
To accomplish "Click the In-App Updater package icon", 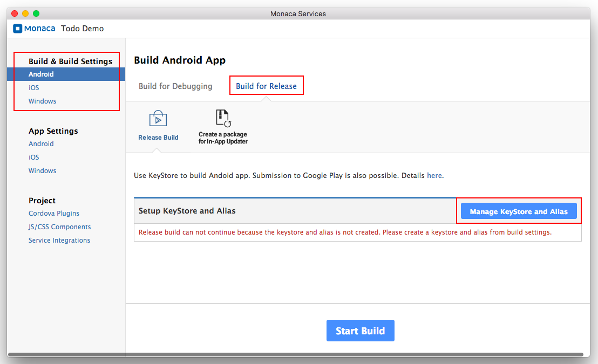I will 223,118.
